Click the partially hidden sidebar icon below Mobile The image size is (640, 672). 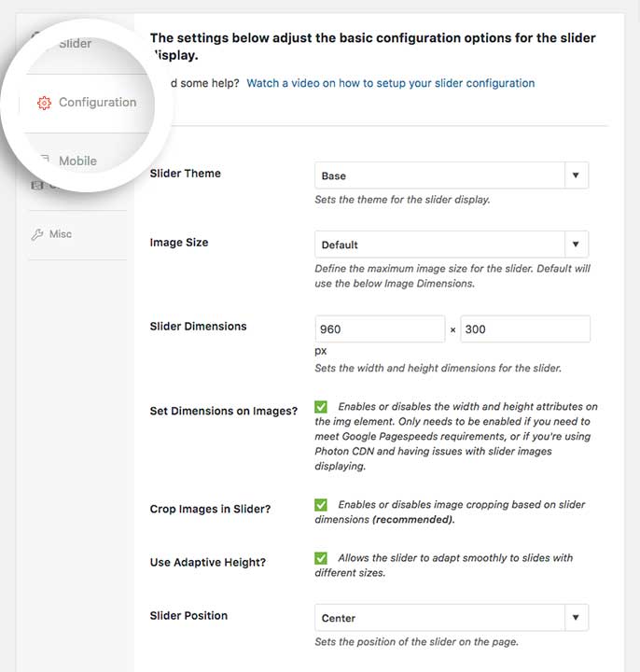pyautogui.click(x=37, y=185)
